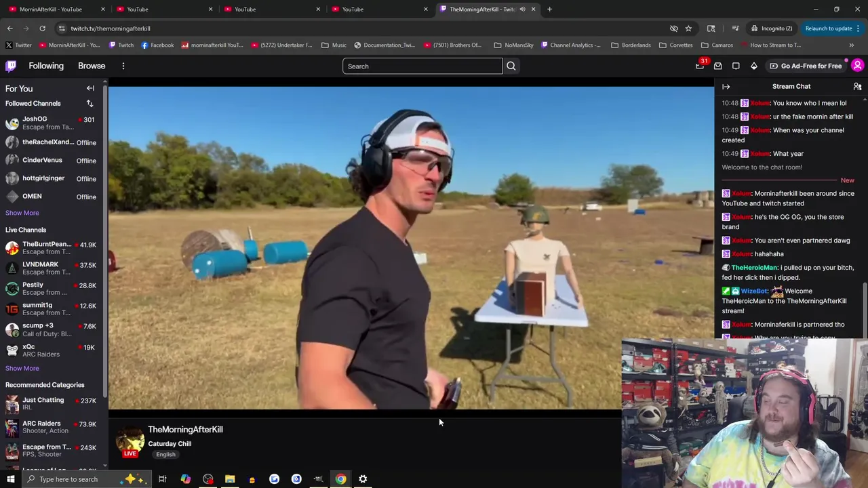
Task: Click the magnifier search button
Action: coord(511,66)
